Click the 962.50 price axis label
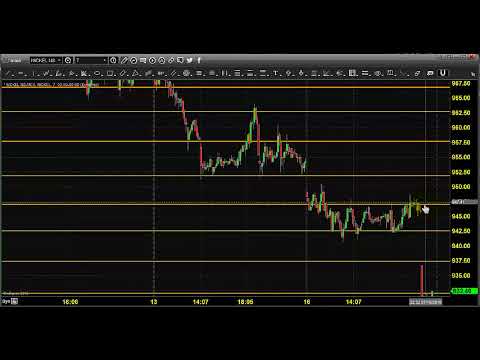 (461, 113)
